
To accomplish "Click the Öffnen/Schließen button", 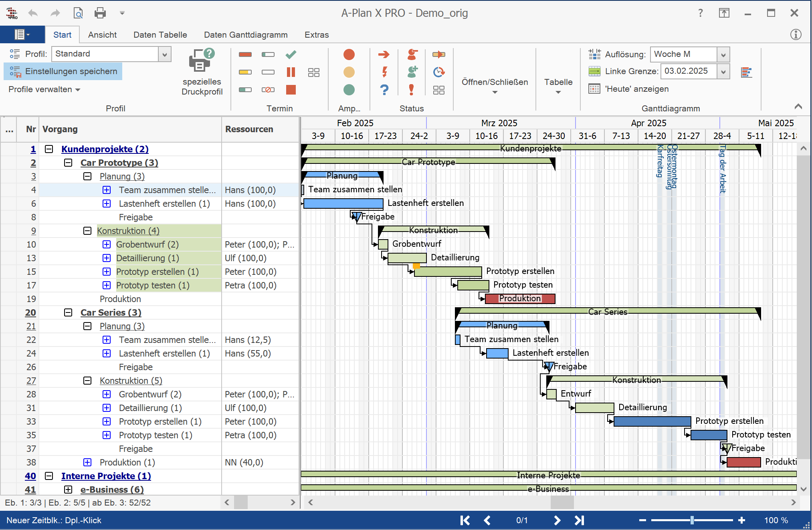I will (x=495, y=85).
